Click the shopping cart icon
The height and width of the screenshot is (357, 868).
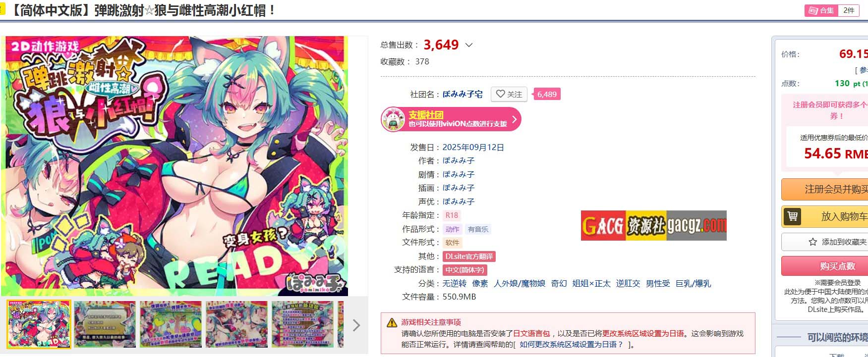(x=793, y=216)
